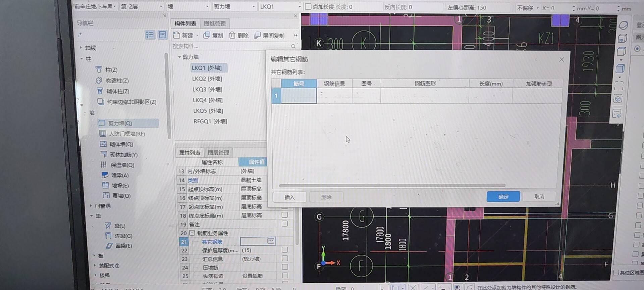This screenshot has width=644, height=290.
Task: Click the orbit view icon on right toolbar
Action: pos(623,25)
